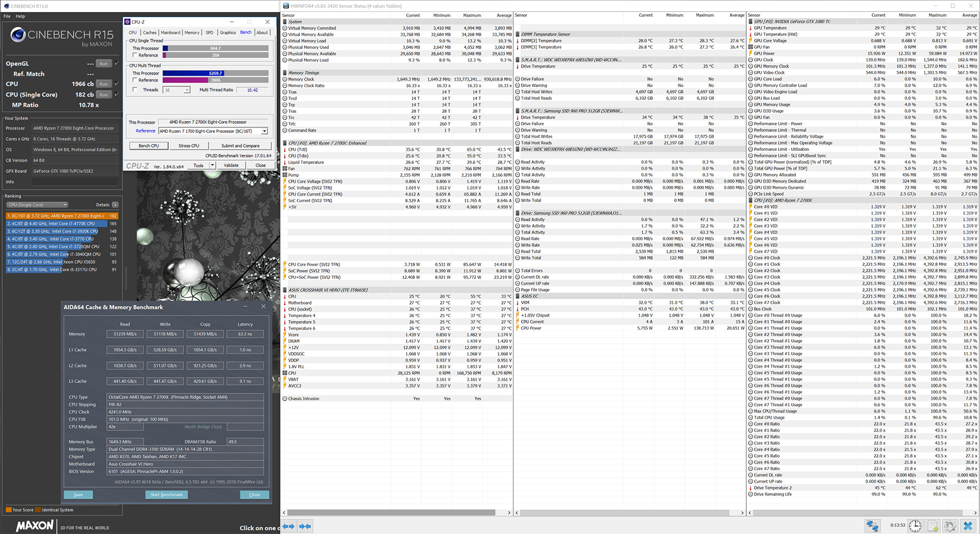This screenshot has height=534, width=980.
Task: Click HWiNFO expand columns arrows icon
Action: coord(289,526)
